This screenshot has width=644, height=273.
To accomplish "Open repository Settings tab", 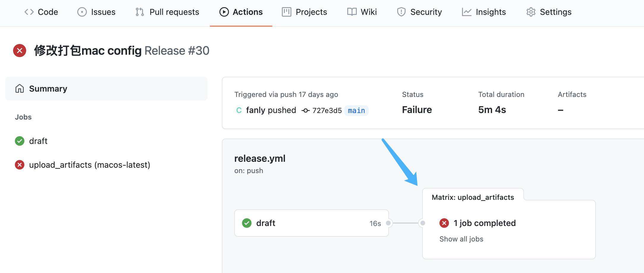I will coord(549,12).
